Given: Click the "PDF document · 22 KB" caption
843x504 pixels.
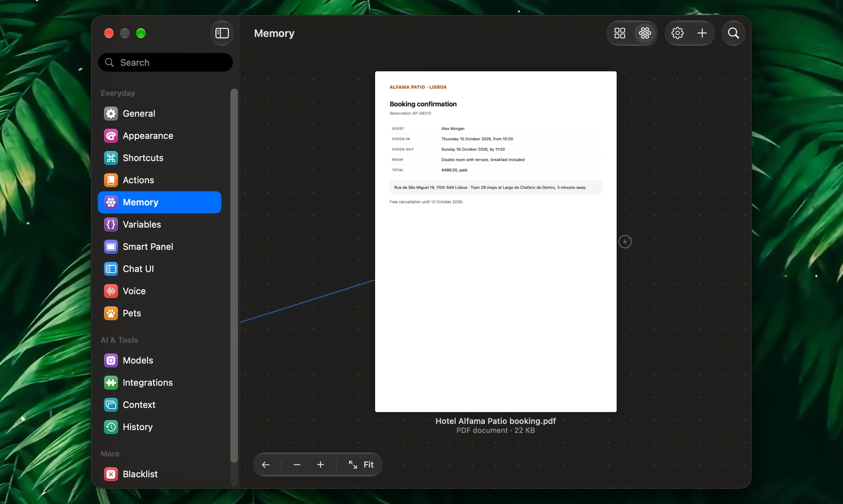Looking at the screenshot, I should pyautogui.click(x=495, y=431).
